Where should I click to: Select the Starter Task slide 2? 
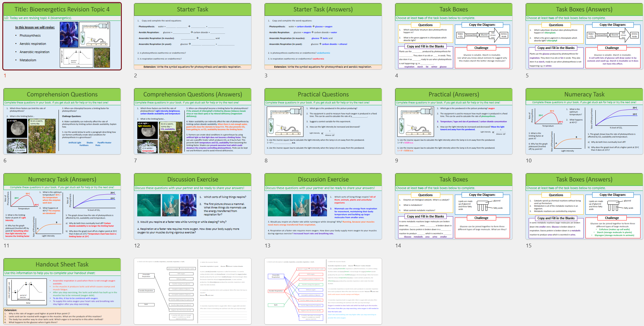(x=193, y=36)
